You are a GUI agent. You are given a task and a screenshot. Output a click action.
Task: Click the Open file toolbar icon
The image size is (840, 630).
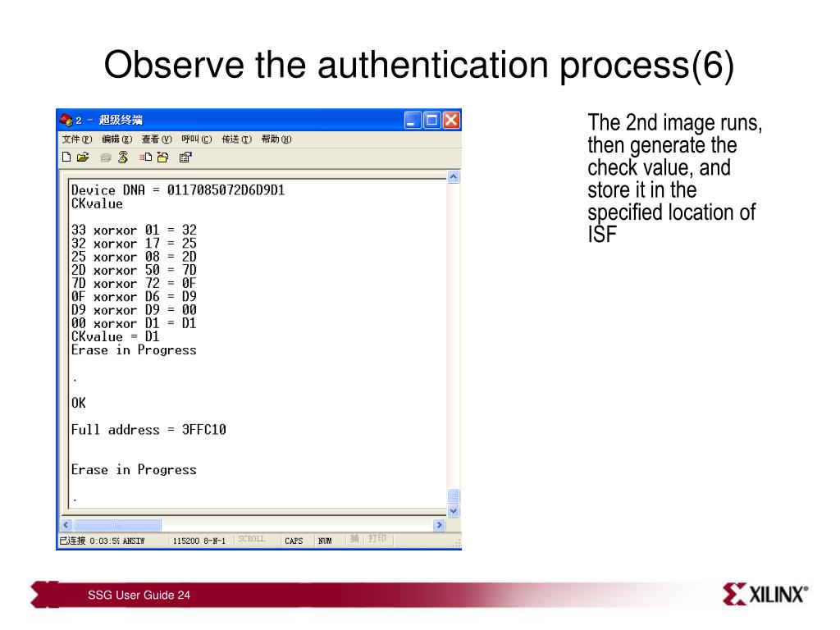coord(83,157)
